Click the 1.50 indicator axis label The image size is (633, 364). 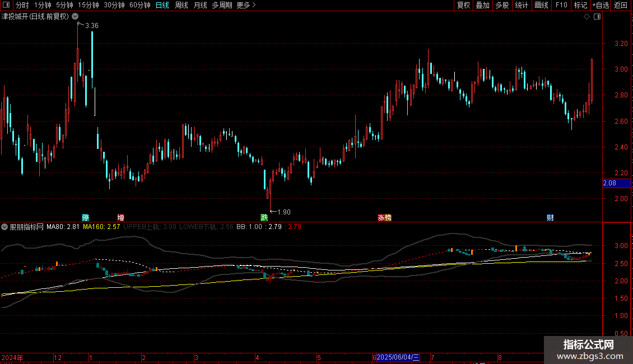click(621, 298)
